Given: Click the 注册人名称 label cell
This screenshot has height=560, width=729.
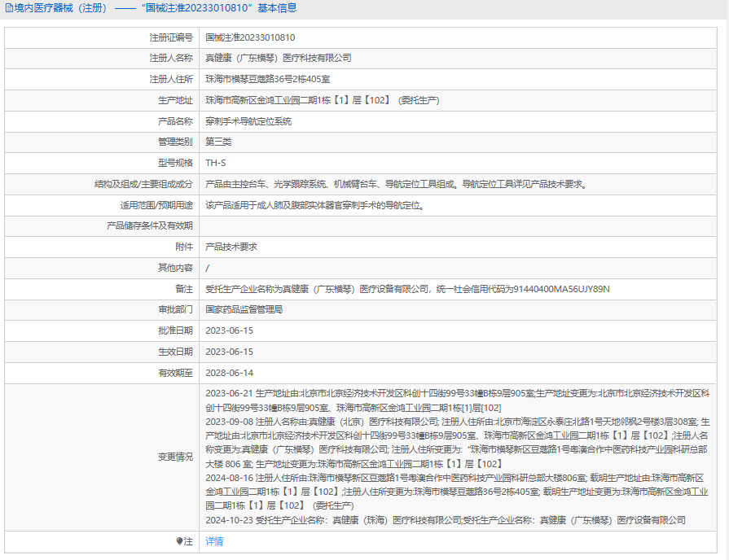Looking at the screenshot, I should (102, 58).
